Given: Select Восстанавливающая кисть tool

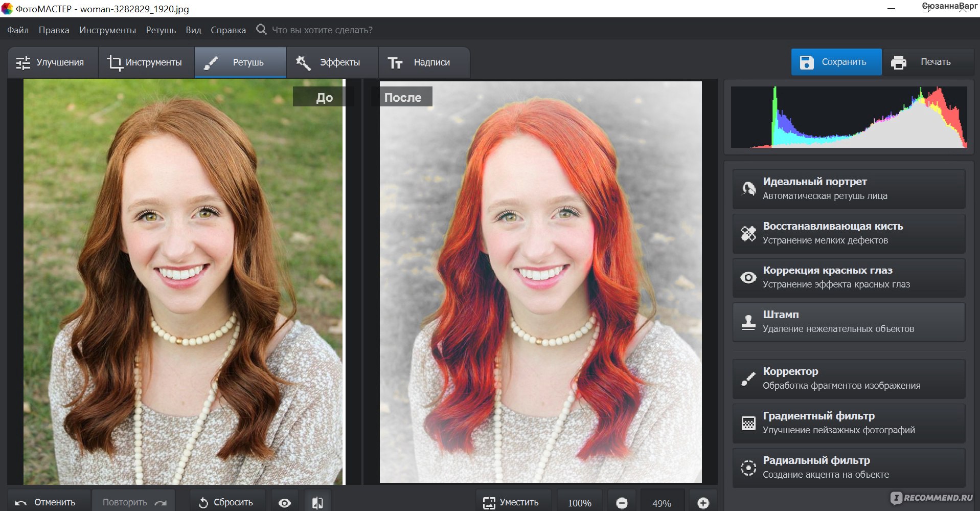Looking at the screenshot, I should click(x=849, y=233).
